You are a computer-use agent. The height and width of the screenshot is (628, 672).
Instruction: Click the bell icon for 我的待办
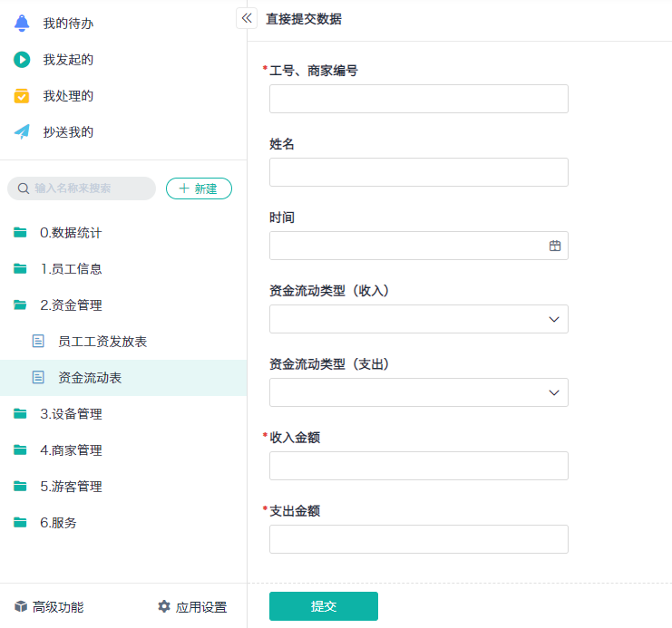22,24
